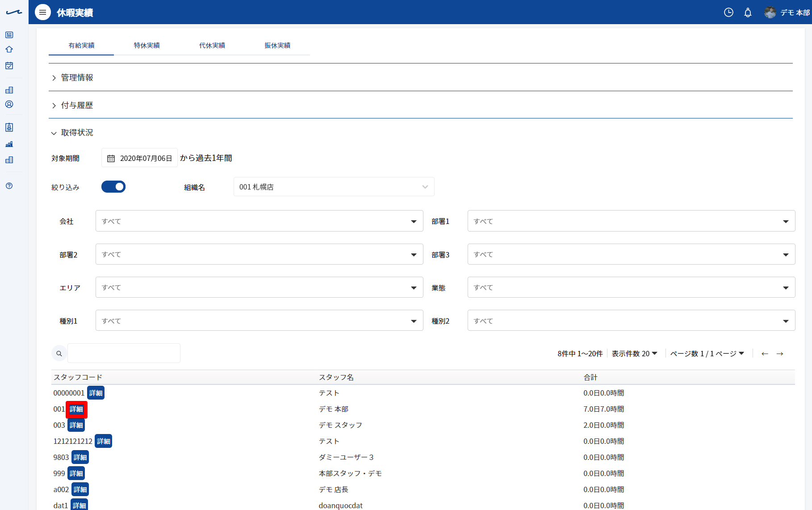Open the エリア dropdown
This screenshot has height=510, width=812.
[x=260, y=287]
